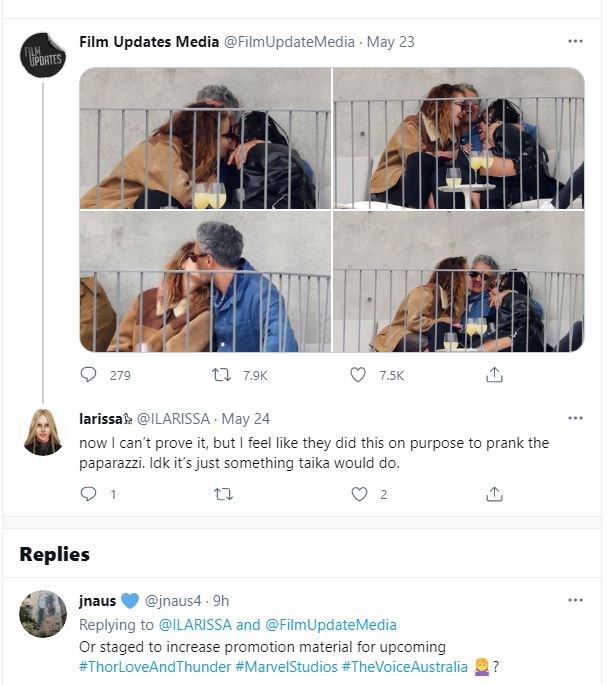The height and width of the screenshot is (685, 606).
Task: Open jnaus profile avatar
Action: pyautogui.click(x=43, y=614)
